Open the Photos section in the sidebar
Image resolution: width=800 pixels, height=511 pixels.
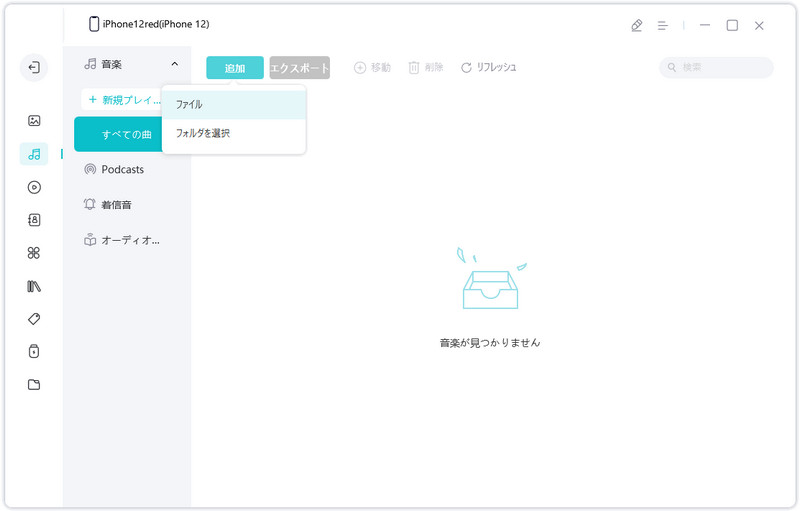34,121
